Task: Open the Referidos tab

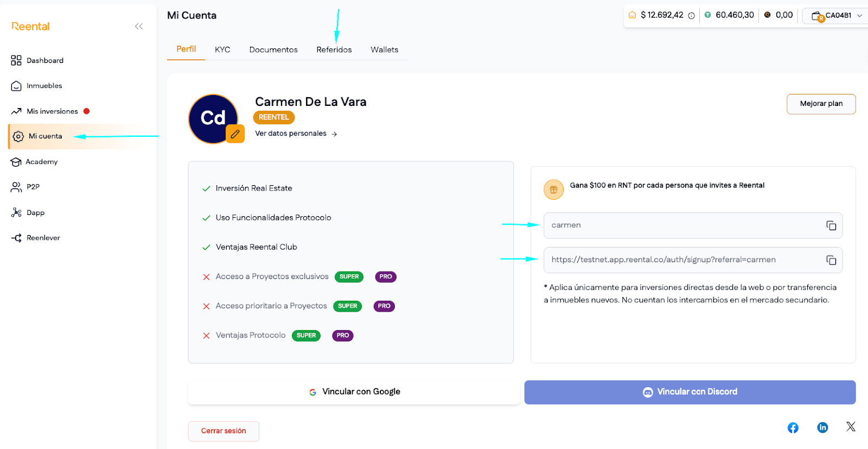Action: [x=334, y=49]
